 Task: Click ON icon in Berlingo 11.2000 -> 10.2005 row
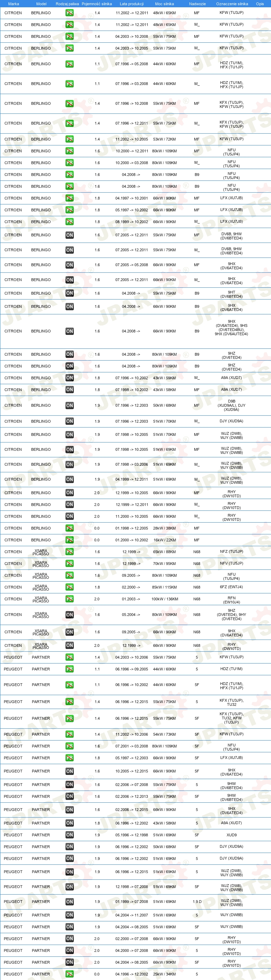pyautogui.click(x=70, y=516)
